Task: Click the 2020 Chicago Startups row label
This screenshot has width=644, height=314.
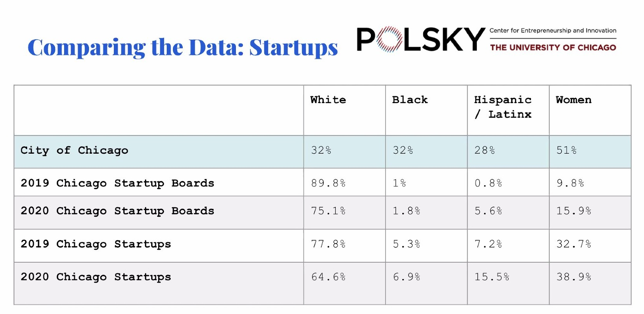Action: pyautogui.click(x=96, y=277)
